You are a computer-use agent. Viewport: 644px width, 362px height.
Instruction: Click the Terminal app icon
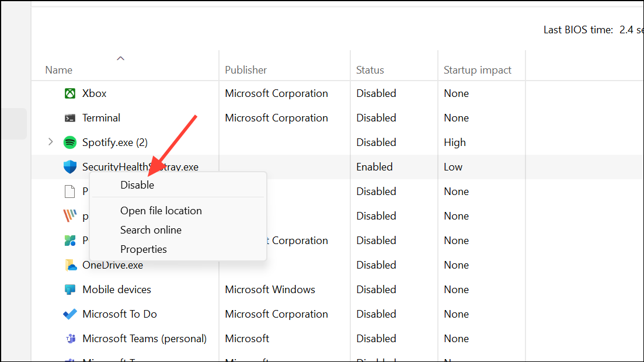[70, 119]
